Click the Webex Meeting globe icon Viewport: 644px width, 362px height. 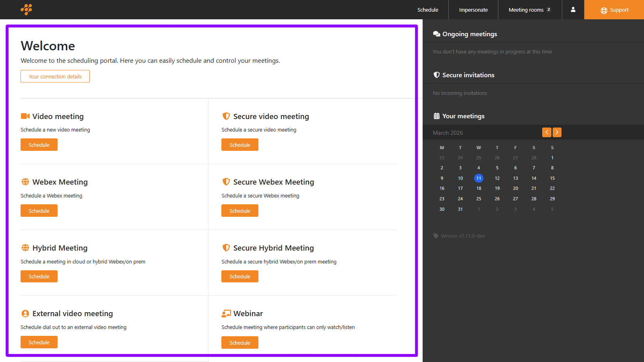25,182
